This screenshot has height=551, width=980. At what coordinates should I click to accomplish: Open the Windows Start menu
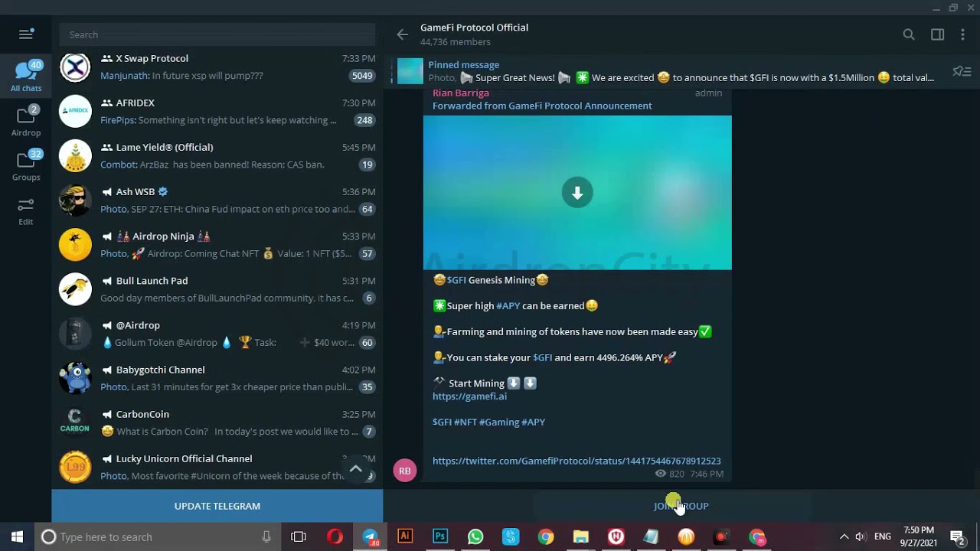point(17,536)
